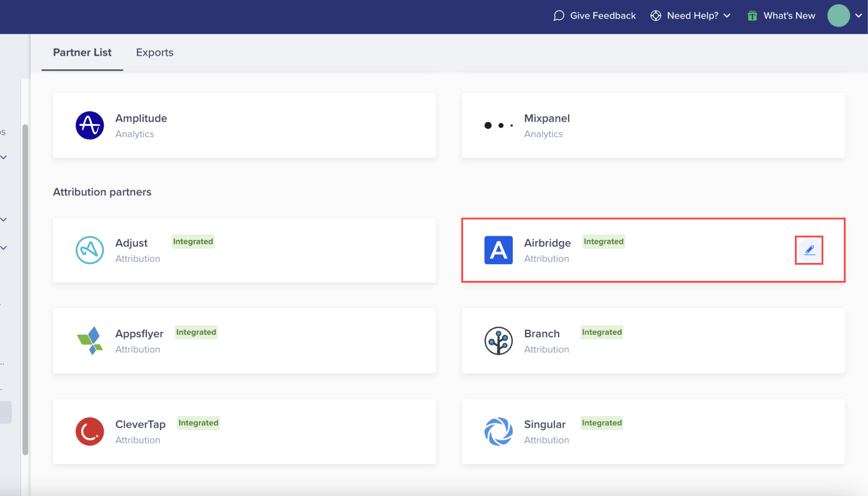Click the Integrated badge beside Adjust

(193, 242)
